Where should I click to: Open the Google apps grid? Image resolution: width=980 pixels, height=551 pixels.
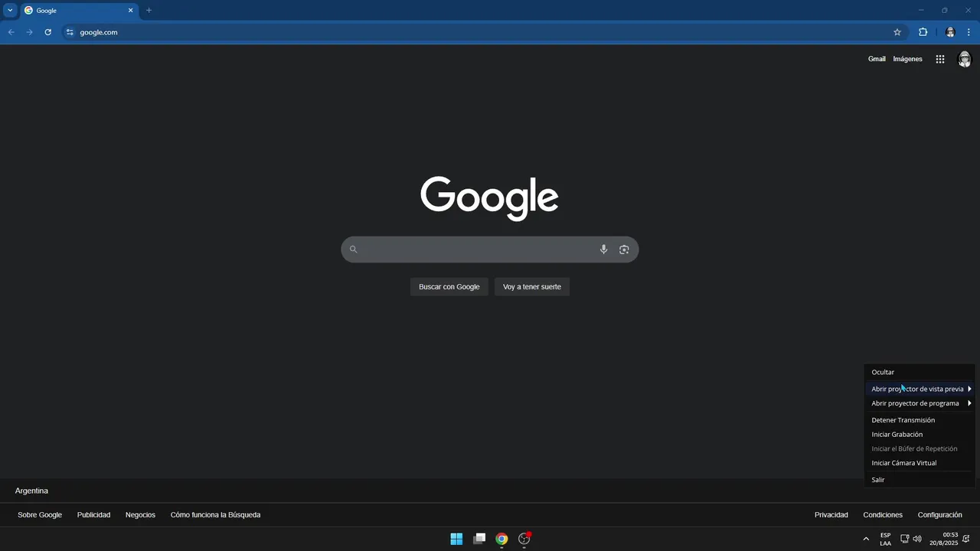pyautogui.click(x=940, y=59)
